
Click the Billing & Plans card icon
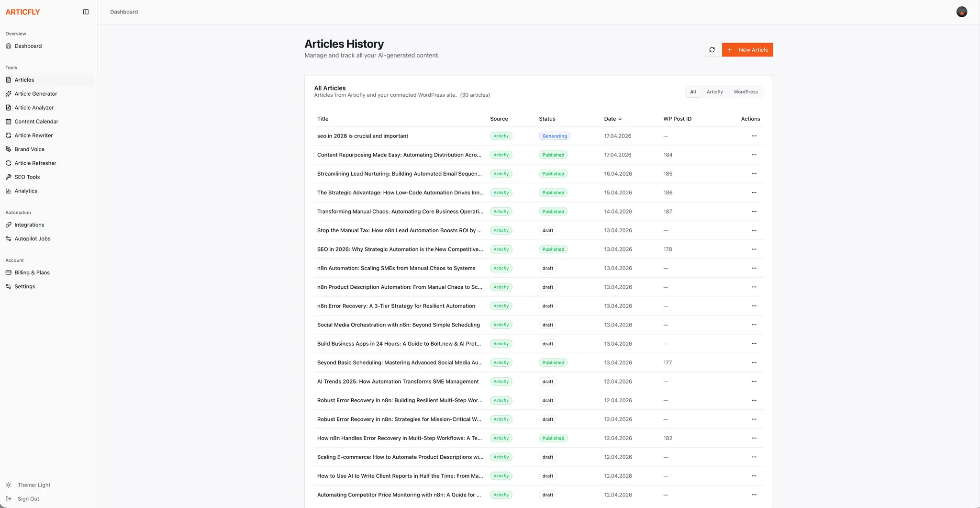click(9, 273)
